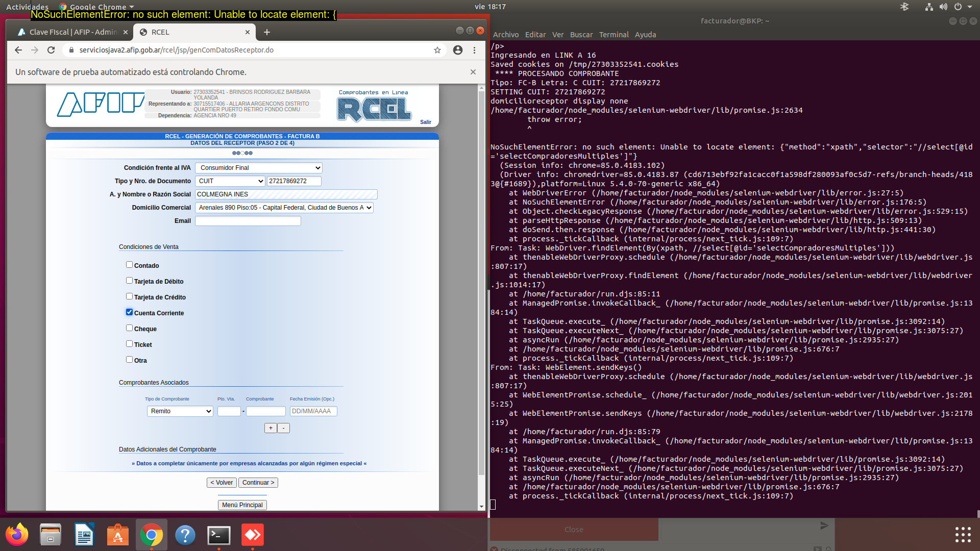Click the Pto. Vta. input field
Screen dimensions: 980x551
tap(229, 411)
